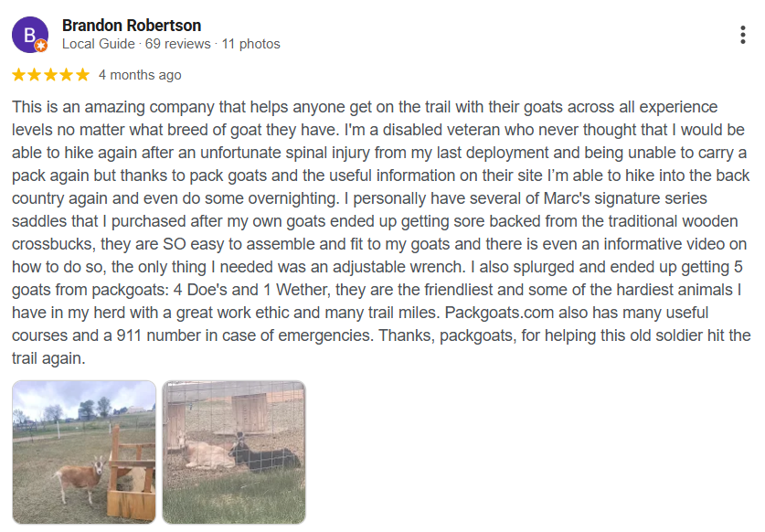Viewport: 765px width, 532px height.
Task: Click the orange Local Guide badge
Action: tap(41, 46)
